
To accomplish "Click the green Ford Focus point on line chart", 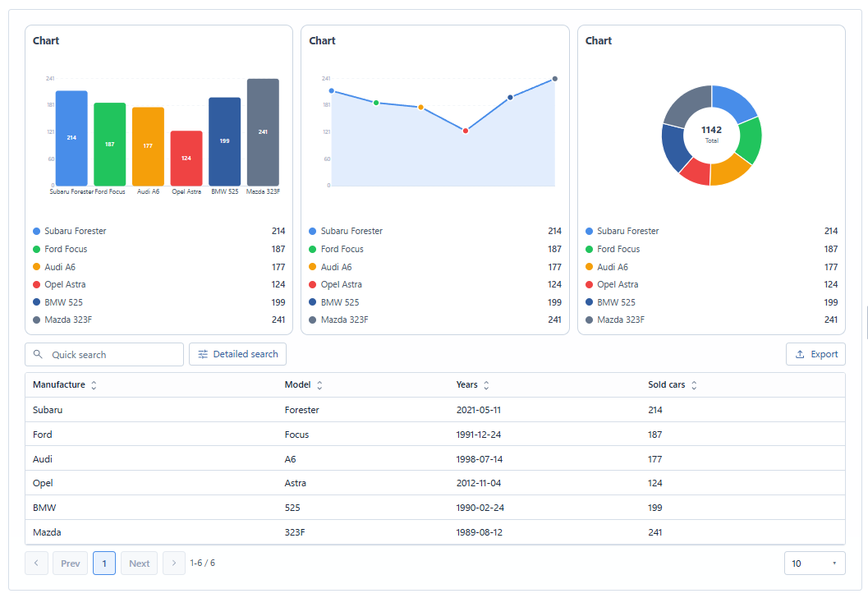I will [x=376, y=103].
